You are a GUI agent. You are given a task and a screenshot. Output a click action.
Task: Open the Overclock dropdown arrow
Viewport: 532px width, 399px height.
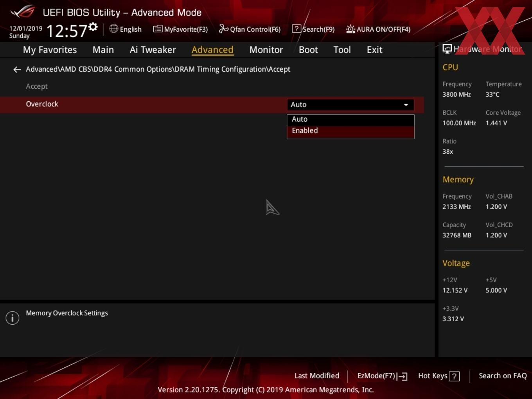(406, 105)
